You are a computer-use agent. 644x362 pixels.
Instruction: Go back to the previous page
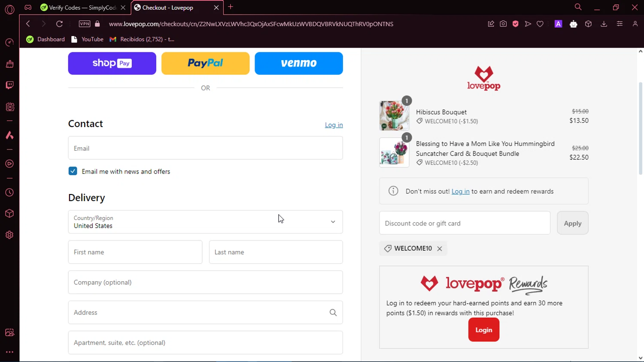[x=28, y=24]
